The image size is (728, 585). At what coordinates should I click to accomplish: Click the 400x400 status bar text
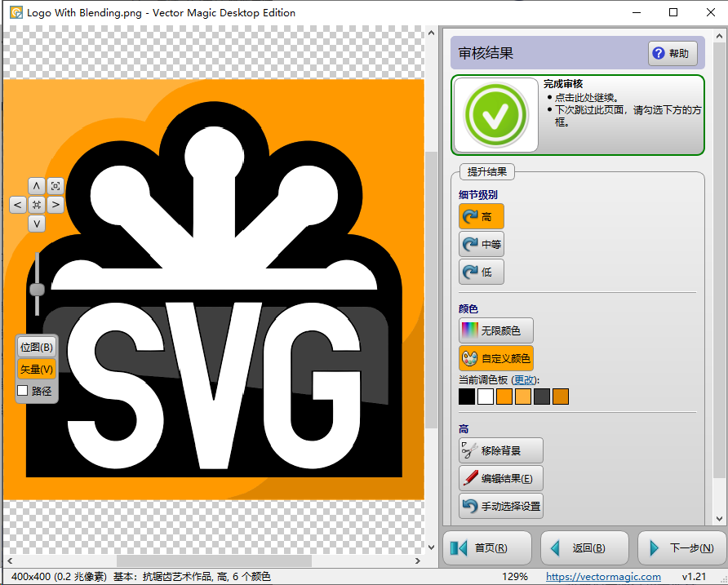[x=59, y=577]
